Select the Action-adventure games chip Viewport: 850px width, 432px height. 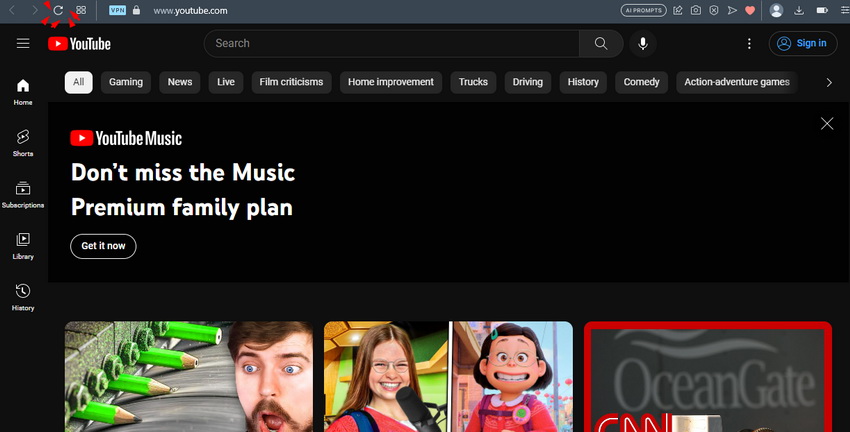click(x=737, y=82)
